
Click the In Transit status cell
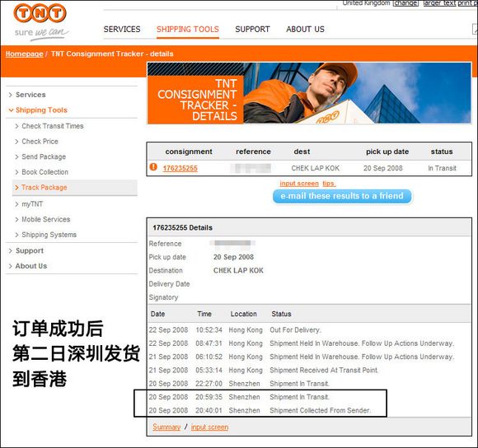(x=442, y=168)
